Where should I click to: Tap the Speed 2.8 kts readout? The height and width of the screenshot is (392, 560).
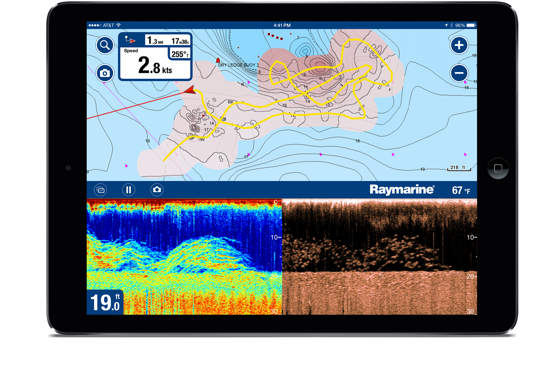click(155, 66)
